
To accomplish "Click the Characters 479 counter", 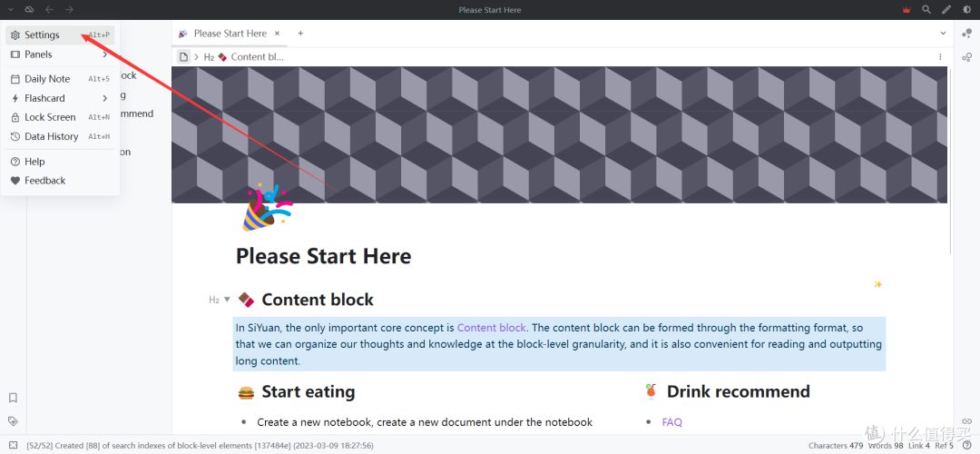I will (837, 445).
